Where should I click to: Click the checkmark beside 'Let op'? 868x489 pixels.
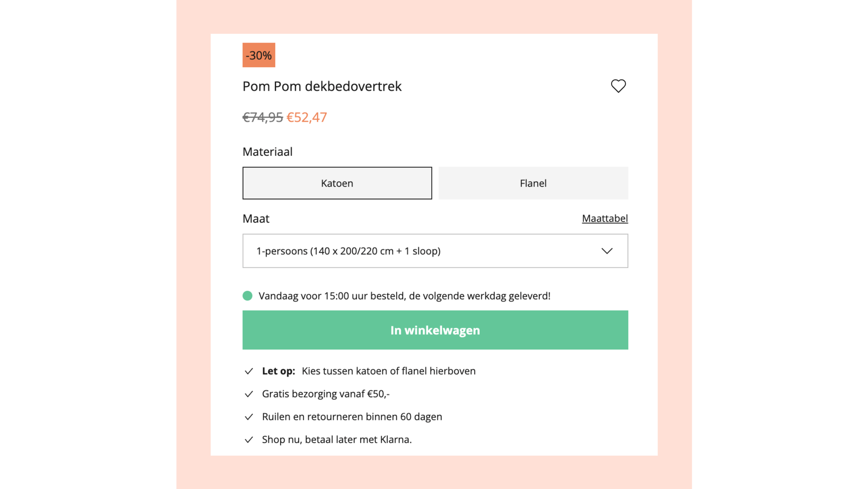(x=249, y=371)
